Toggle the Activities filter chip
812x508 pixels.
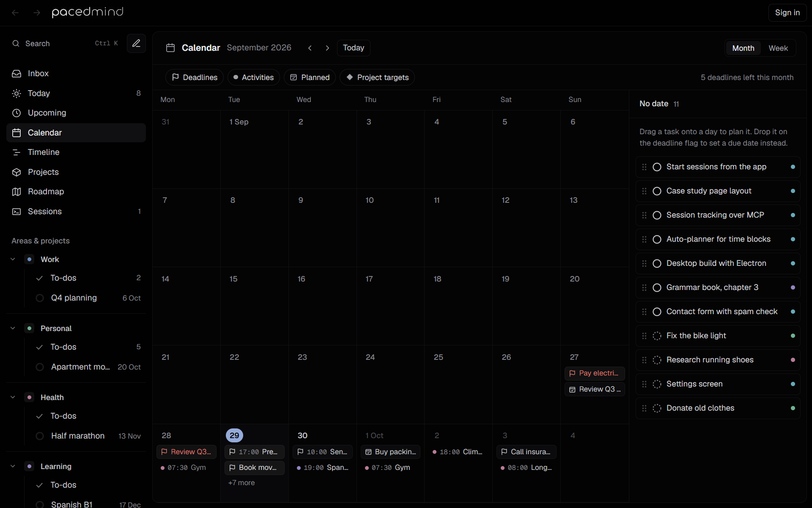pyautogui.click(x=253, y=77)
